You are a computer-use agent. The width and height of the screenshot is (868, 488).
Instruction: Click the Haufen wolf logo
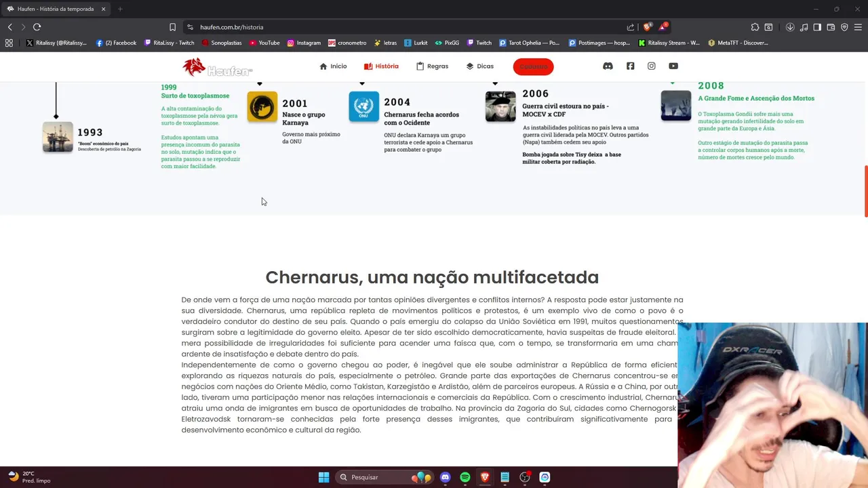[x=217, y=67]
